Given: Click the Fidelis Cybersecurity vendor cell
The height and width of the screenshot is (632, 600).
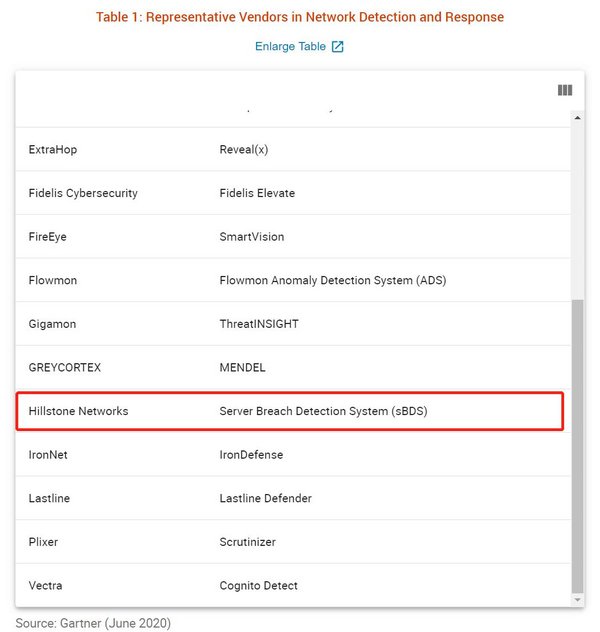Looking at the screenshot, I should click(x=83, y=193).
